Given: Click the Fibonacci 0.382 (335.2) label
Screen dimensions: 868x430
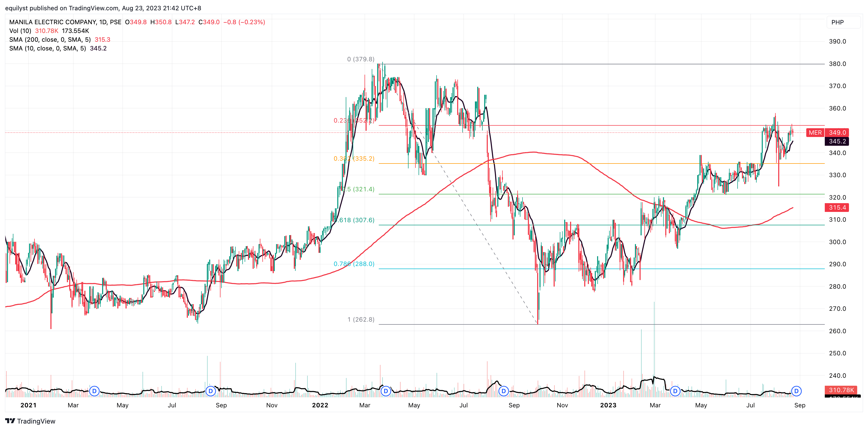Looking at the screenshot, I should click(354, 159).
